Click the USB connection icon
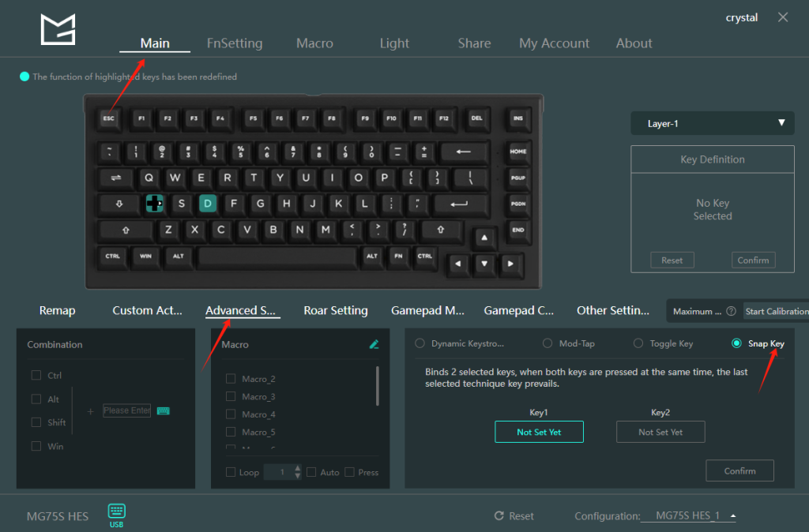 tap(117, 515)
